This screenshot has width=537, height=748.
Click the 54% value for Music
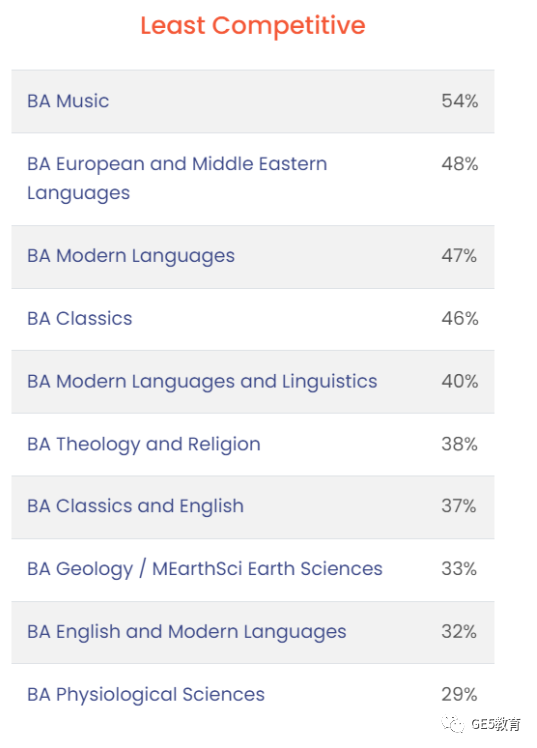pyautogui.click(x=460, y=101)
